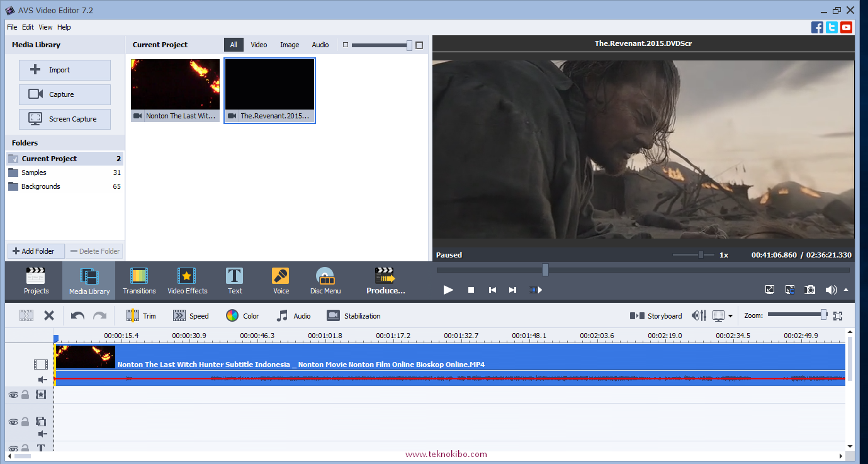Open the Edit menu
This screenshot has width=868, height=464.
[27, 26]
